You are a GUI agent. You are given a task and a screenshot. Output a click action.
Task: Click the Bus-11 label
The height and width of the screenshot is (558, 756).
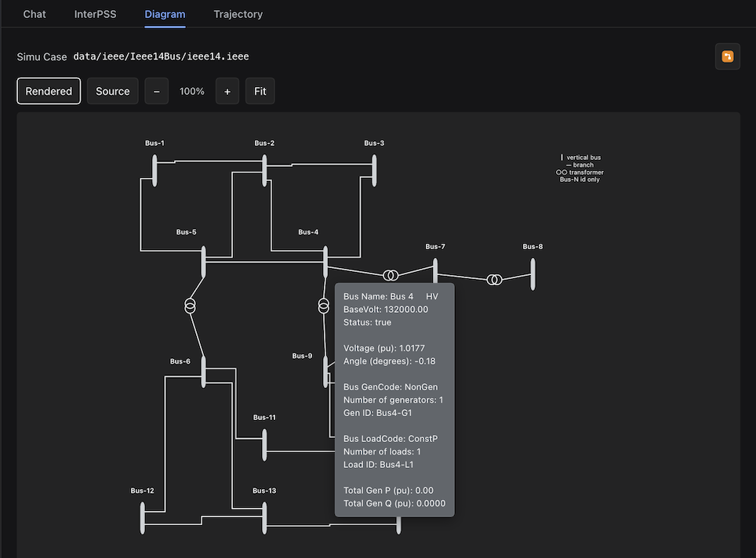pos(264,417)
